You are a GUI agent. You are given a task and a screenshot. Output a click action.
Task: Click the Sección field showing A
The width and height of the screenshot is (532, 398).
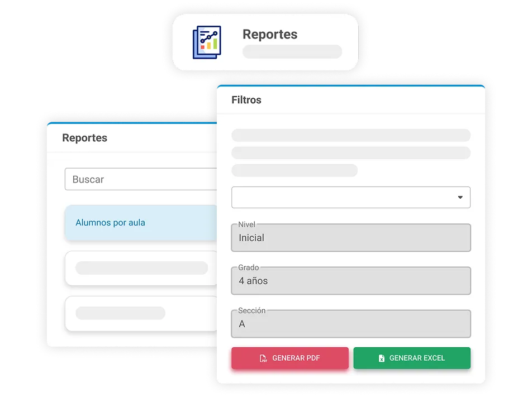[x=351, y=324]
